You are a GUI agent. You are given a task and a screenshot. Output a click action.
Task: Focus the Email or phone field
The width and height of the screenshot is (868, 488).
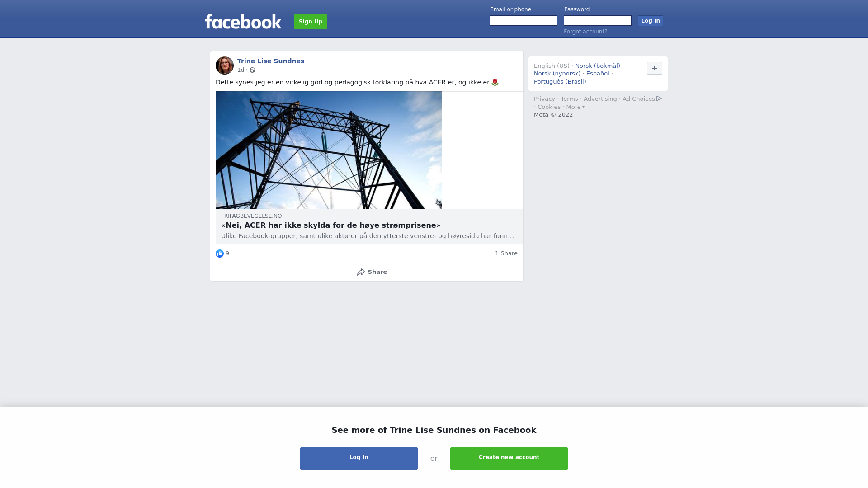(524, 21)
